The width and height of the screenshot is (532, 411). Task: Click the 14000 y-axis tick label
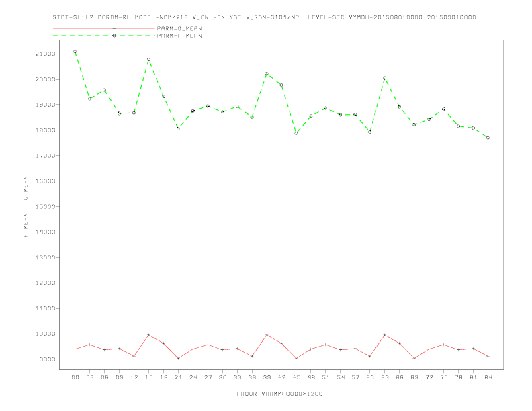click(x=45, y=232)
